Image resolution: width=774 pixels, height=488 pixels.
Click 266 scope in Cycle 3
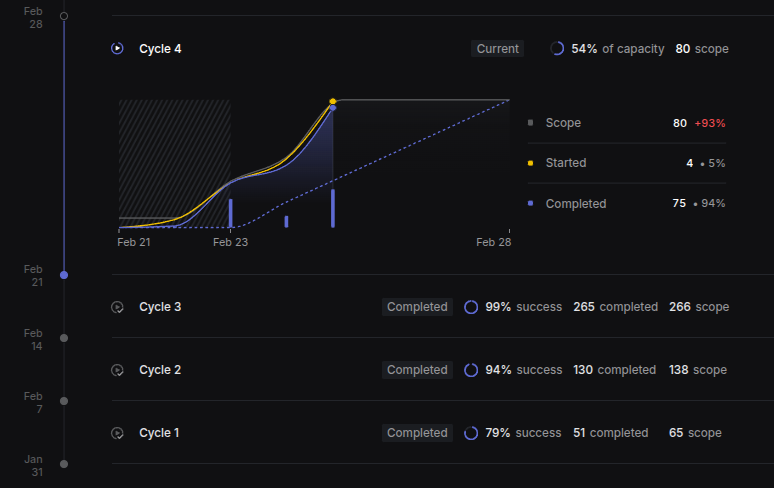[x=699, y=307]
